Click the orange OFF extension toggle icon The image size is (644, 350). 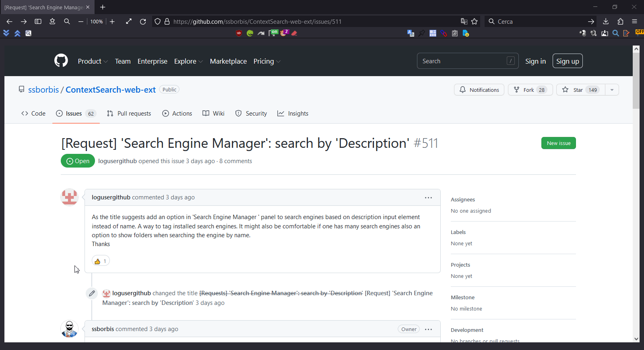639,32
